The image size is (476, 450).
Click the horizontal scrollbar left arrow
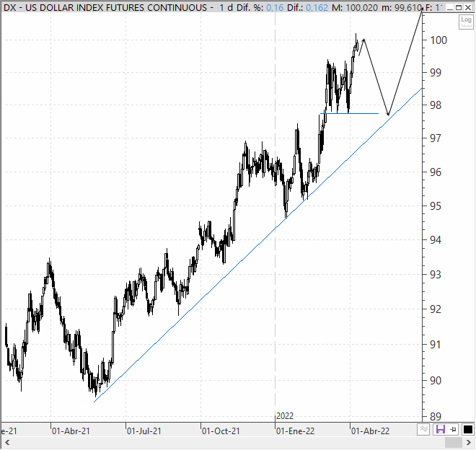pyautogui.click(x=7, y=443)
